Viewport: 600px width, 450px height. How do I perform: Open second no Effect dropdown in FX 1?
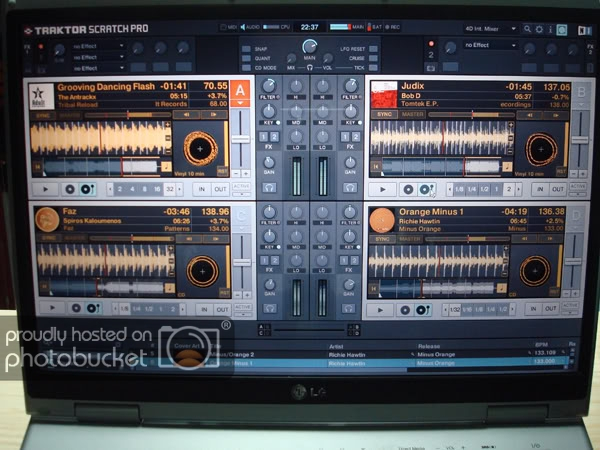pos(98,57)
